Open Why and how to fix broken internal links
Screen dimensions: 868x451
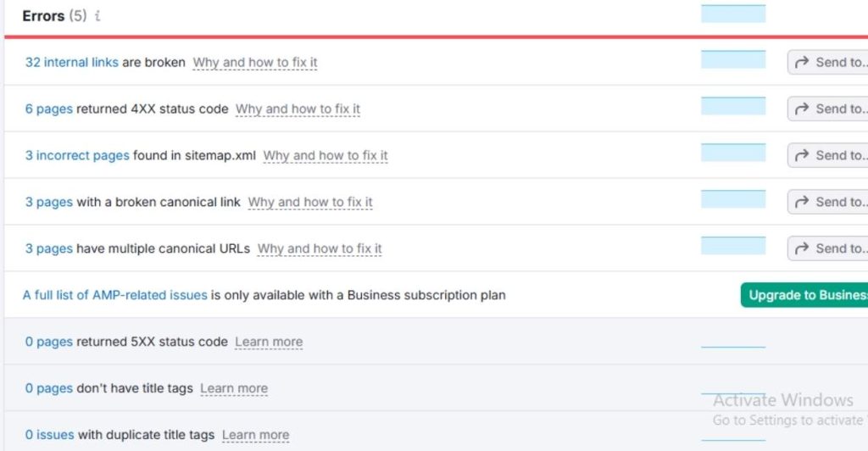pyautogui.click(x=255, y=62)
